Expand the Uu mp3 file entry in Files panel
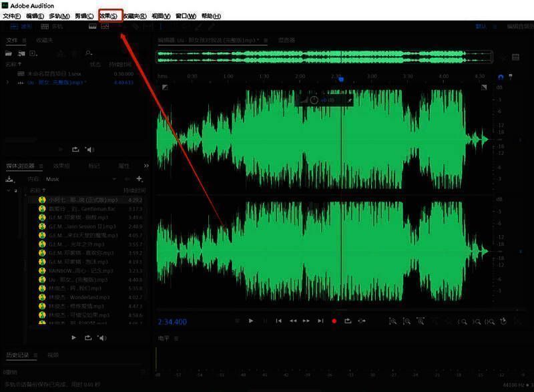Viewport: 534px width, 392px height. [8, 82]
